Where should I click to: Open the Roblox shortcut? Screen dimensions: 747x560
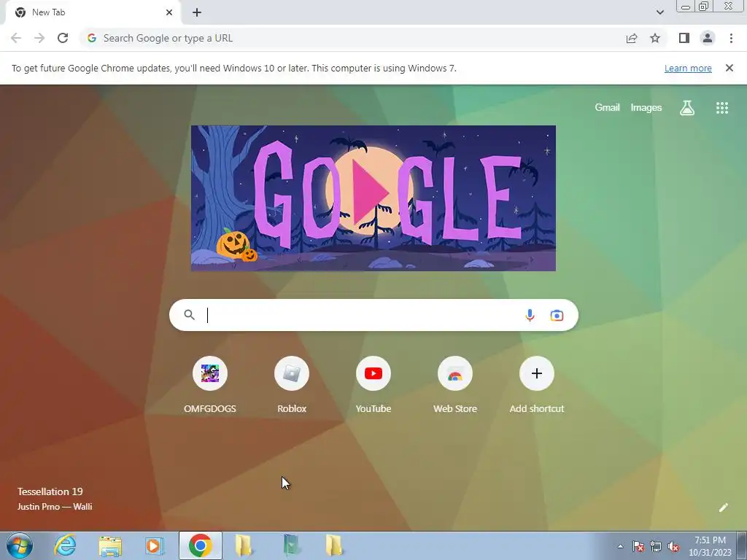[292, 385]
